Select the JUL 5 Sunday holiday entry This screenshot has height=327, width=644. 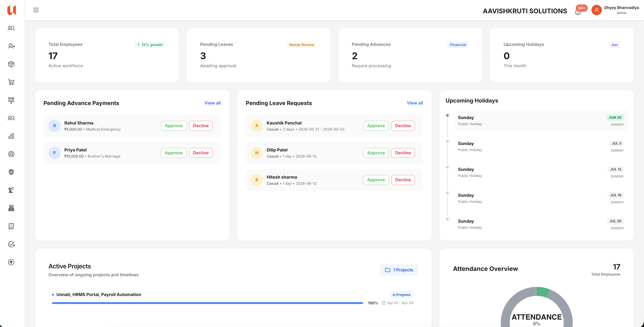click(x=541, y=147)
